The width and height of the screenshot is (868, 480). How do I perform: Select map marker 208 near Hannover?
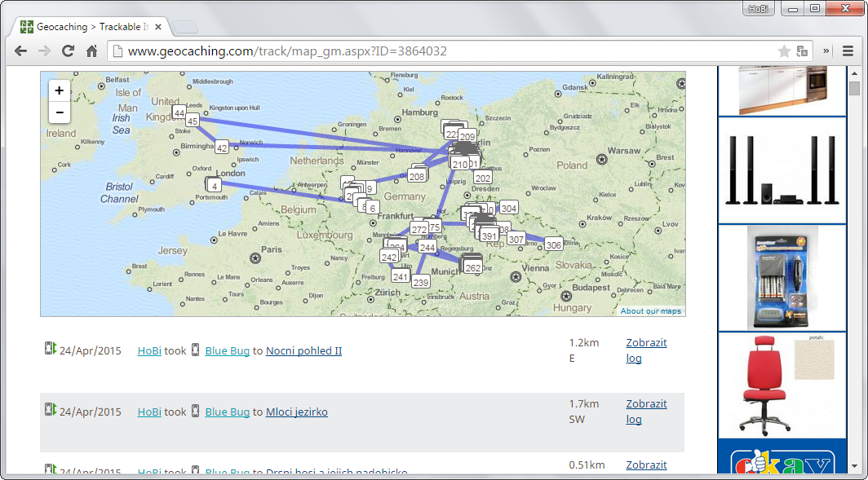(417, 174)
